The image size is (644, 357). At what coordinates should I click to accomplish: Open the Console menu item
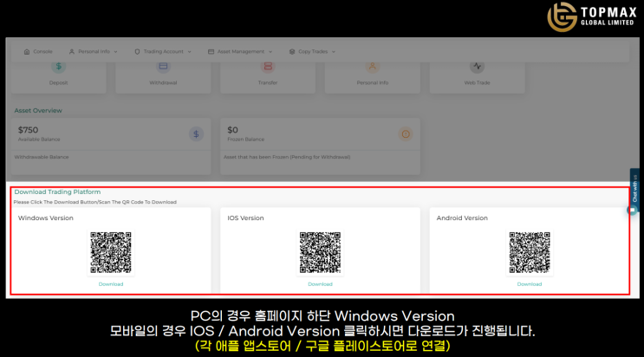tap(38, 52)
